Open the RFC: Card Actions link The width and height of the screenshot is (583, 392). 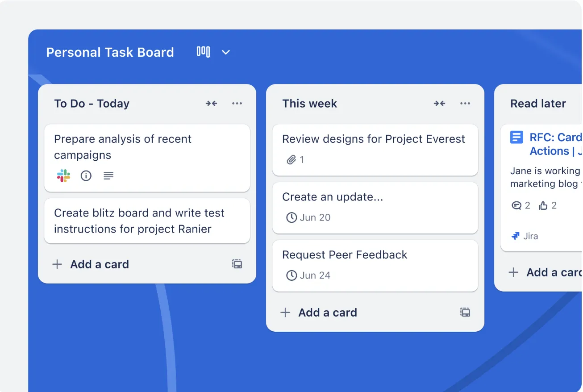point(556,144)
